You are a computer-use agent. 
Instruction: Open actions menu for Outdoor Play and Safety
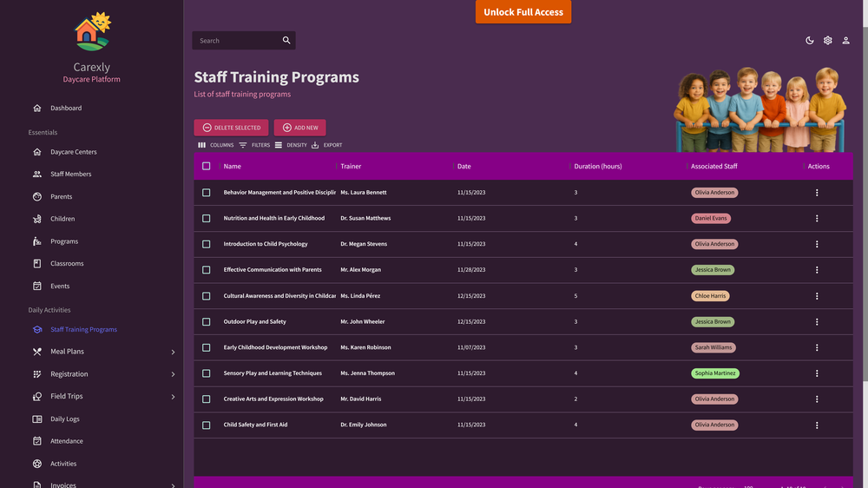(x=817, y=322)
